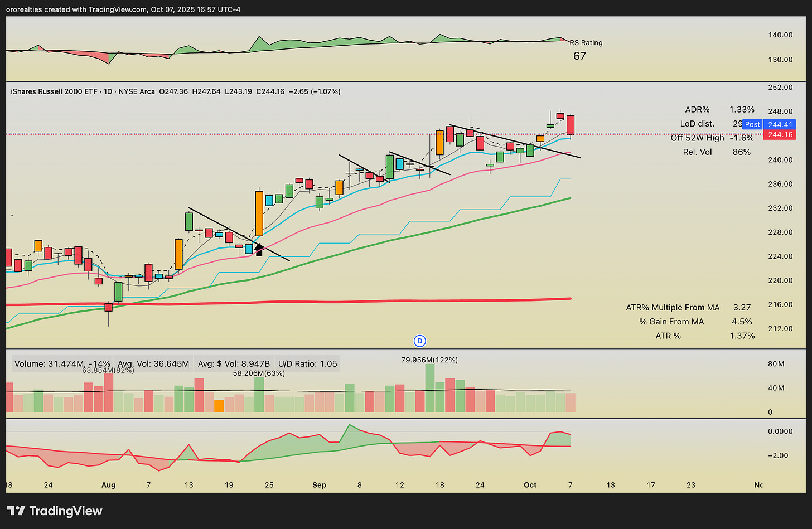This screenshot has width=812, height=529.
Task: Click the red 244.16 last price label
Action: pos(779,134)
